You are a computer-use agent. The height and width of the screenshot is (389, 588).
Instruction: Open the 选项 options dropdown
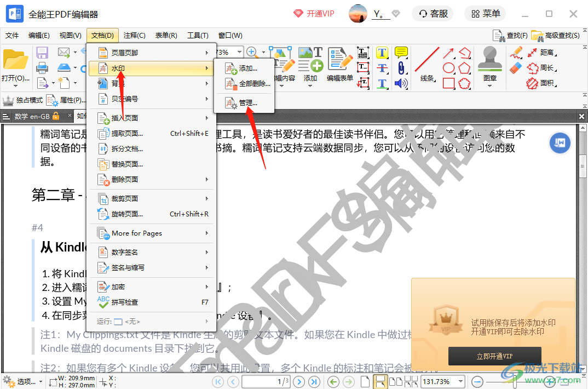point(22,381)
